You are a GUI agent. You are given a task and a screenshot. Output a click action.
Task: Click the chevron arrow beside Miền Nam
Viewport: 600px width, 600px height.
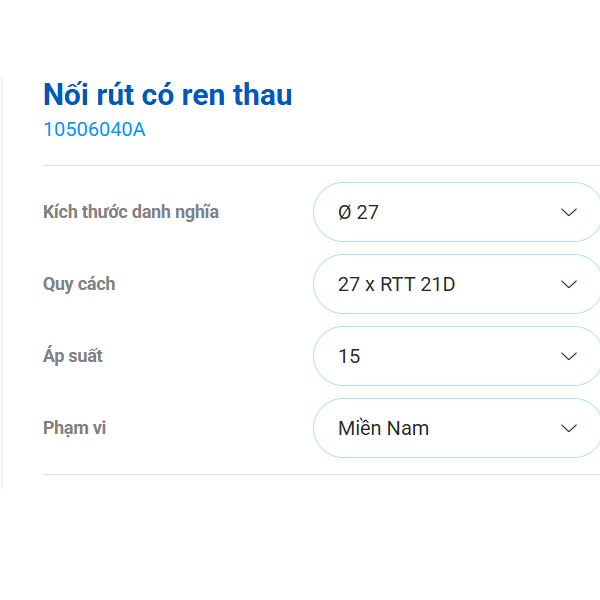569,428
